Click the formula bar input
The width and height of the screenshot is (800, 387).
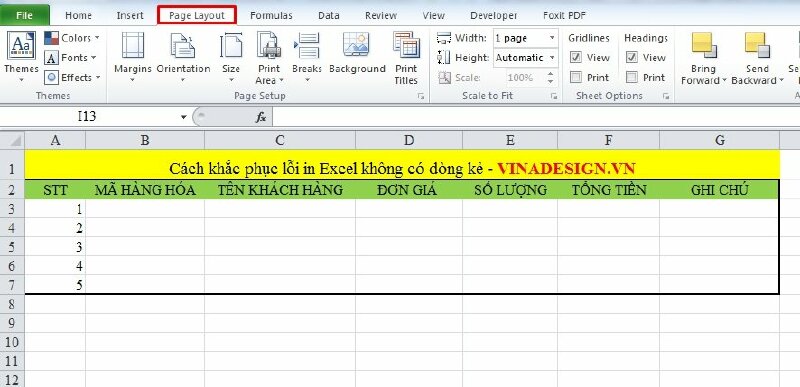(x=536, y=117)
